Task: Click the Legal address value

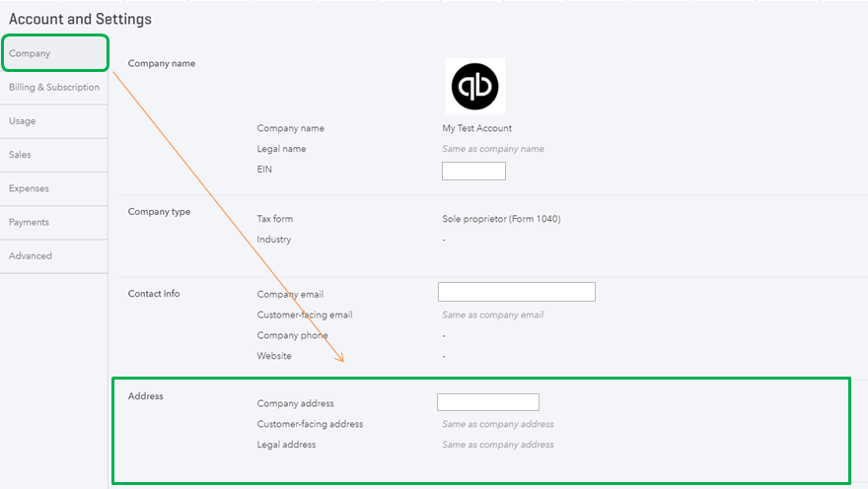Action: click(x=498, y=445)
